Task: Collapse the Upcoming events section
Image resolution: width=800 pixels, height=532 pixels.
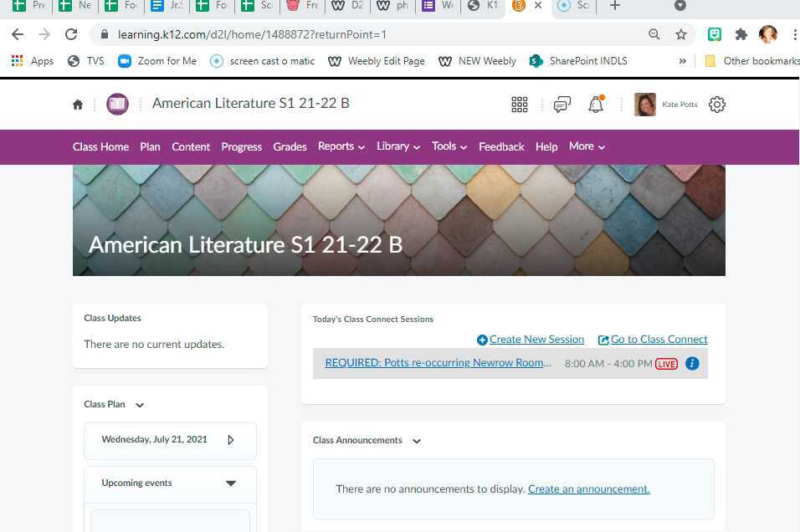Action: click(x=230, y=483)
